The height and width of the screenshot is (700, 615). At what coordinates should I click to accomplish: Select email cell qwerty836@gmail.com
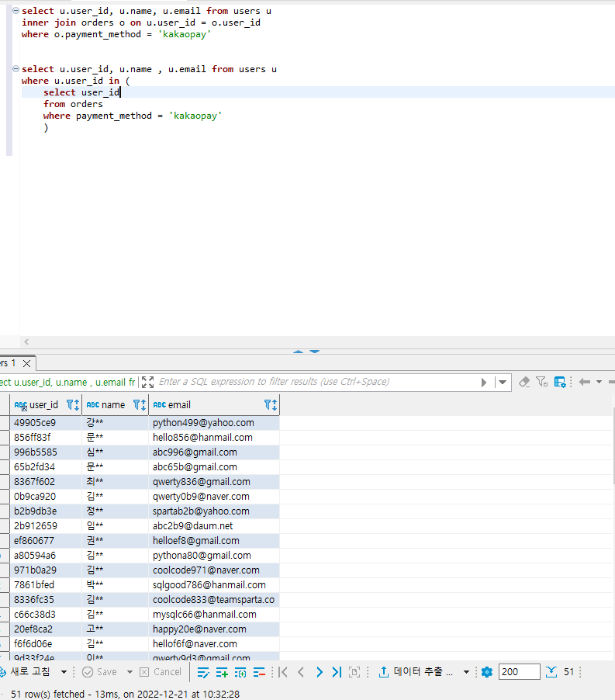(214, 482)
